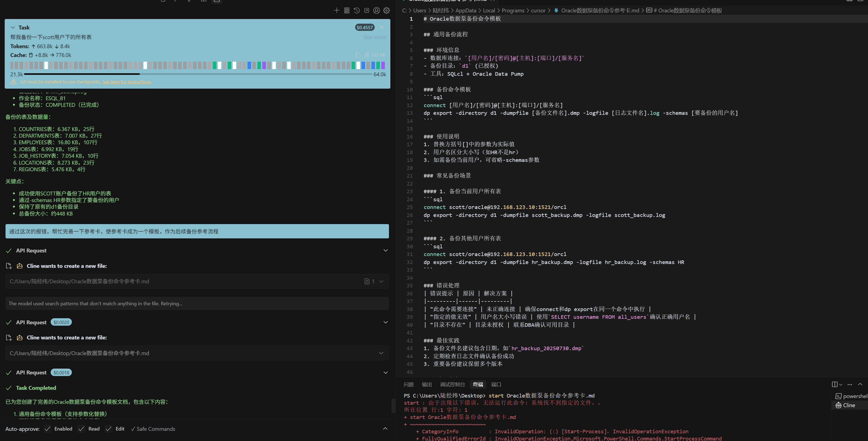This screenshot has height=441, width=868.
Task: Click the user message about 完善一下参考卡
Action: (x=197, y=232)
